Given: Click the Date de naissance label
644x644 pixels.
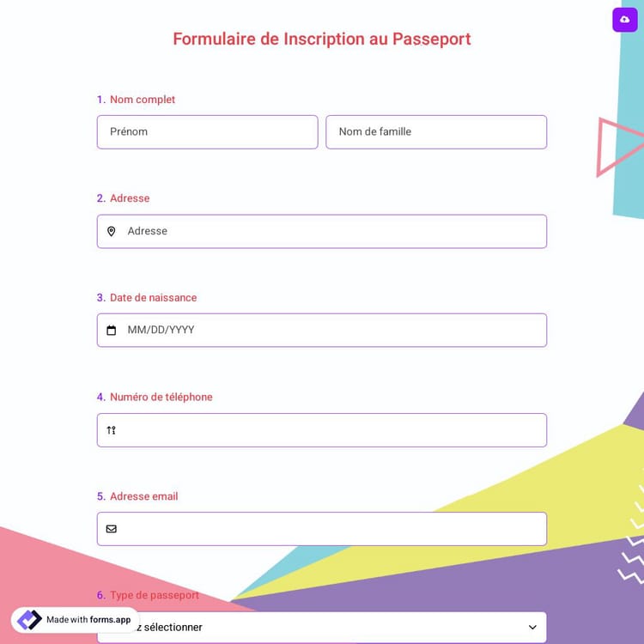Looking at the screenshot, I should [153, 298].
